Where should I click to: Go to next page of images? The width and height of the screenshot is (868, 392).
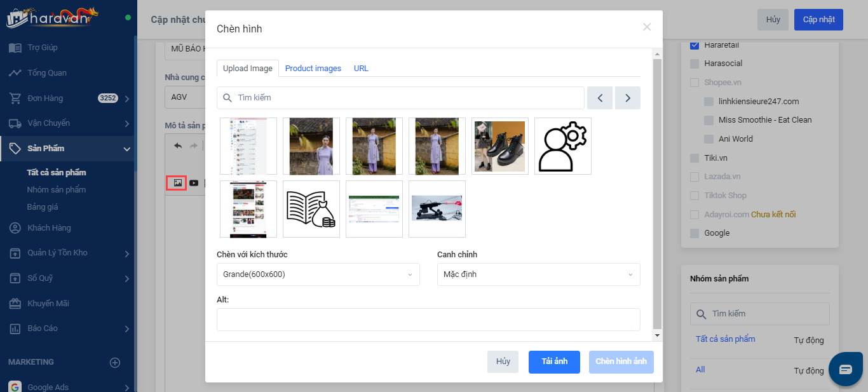coord(628,98)
